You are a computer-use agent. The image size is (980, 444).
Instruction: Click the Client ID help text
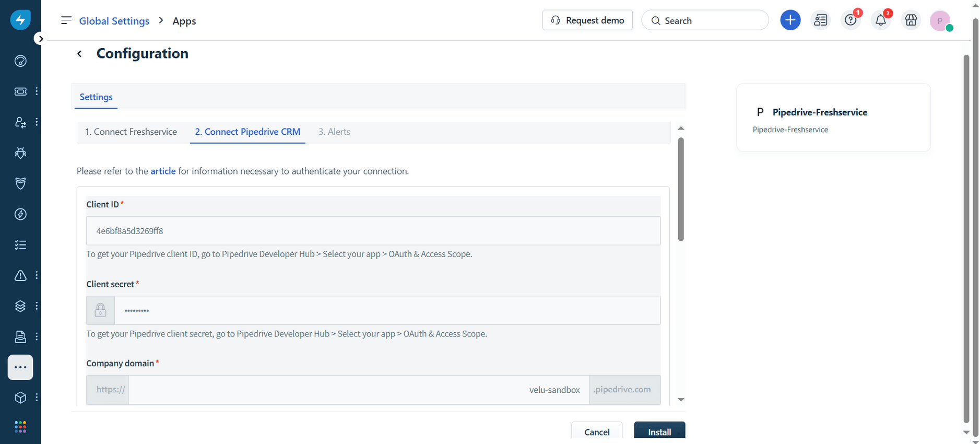click(279, 254)
